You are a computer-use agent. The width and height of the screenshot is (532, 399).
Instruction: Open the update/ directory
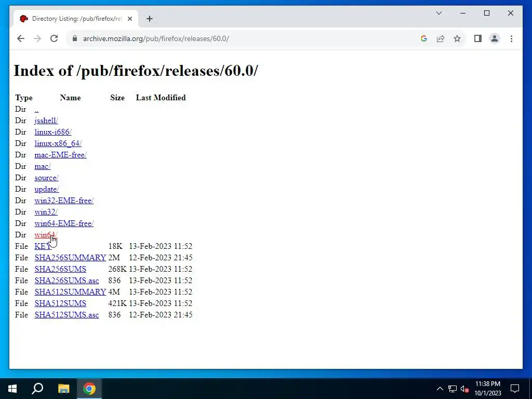coord(47,189)
